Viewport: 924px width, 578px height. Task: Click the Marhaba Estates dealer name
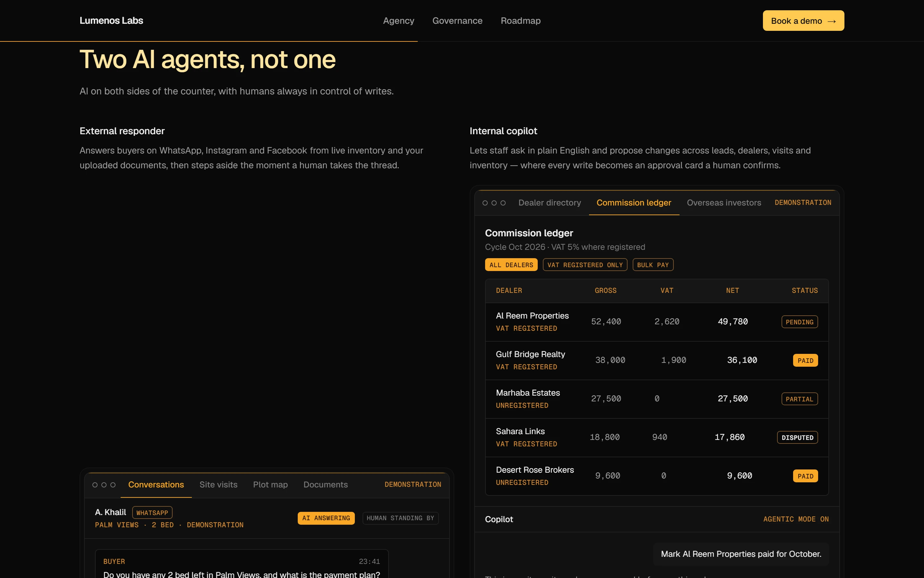click(x=528, y=393)
